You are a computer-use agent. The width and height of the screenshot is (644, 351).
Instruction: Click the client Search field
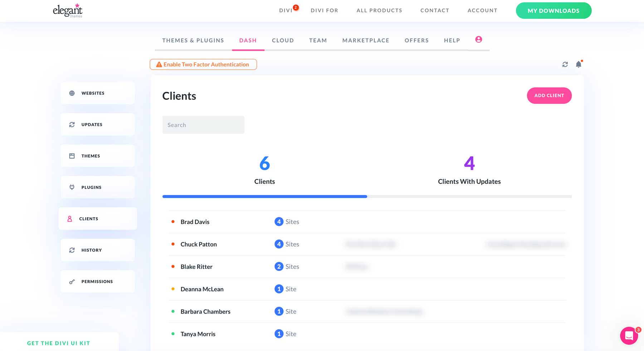(x=203, y=125)
